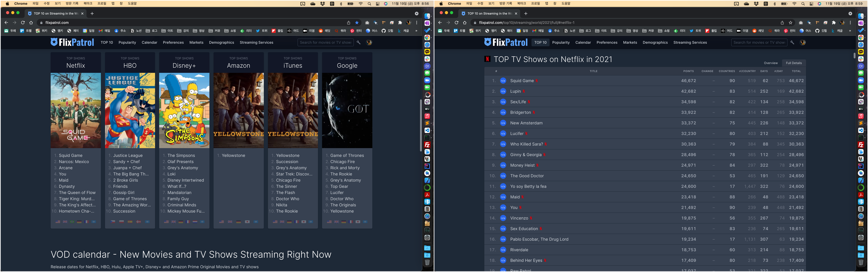The image size is (868, 272).
Task: Open the Finder icon in the right window's Dock
Action: [x=861, y=16]
